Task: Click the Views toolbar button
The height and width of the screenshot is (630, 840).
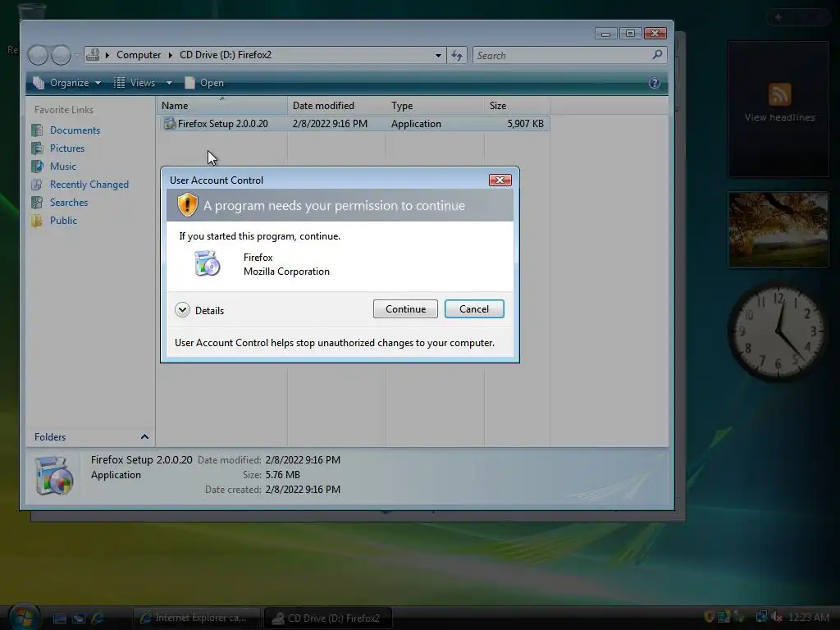Action: click(135, 83)
